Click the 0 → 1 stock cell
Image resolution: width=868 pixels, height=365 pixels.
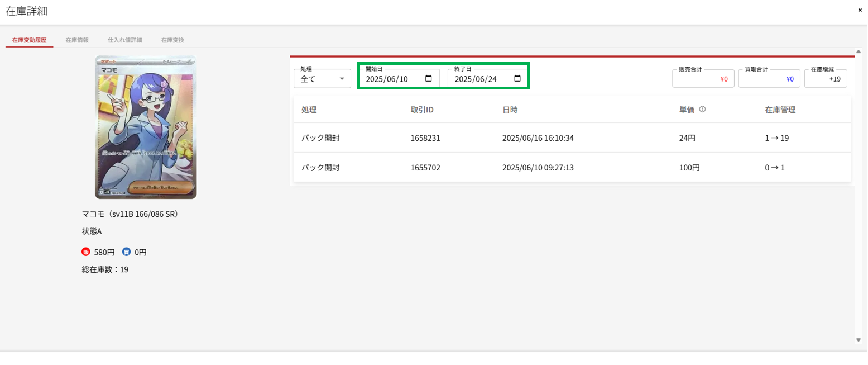[x=775, y=167]
